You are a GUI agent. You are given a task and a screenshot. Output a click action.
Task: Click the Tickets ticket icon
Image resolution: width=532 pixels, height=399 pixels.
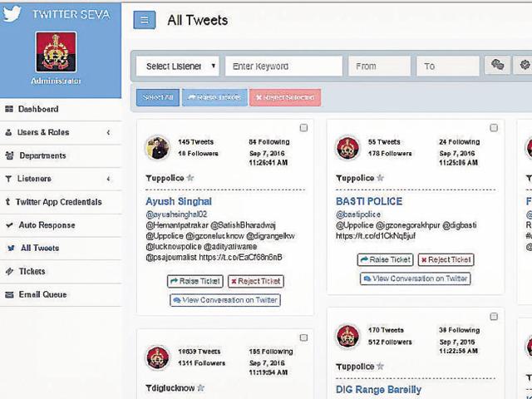tap(9, 272)
